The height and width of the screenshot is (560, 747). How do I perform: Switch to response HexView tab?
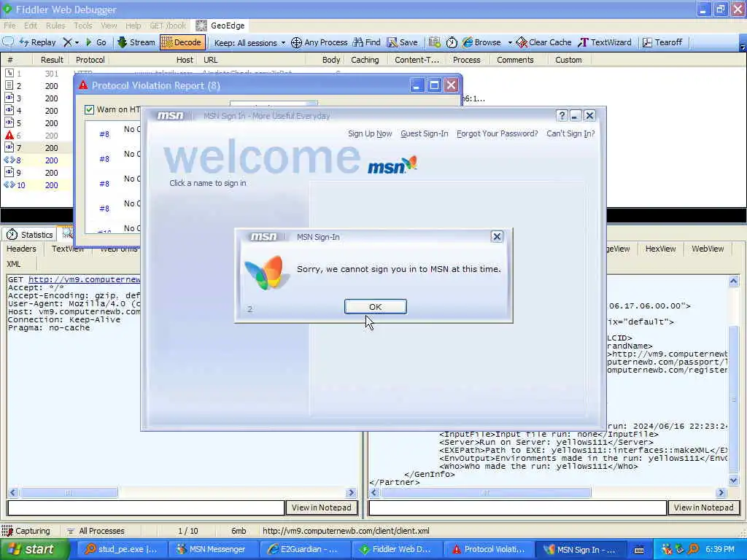(660, 249)
